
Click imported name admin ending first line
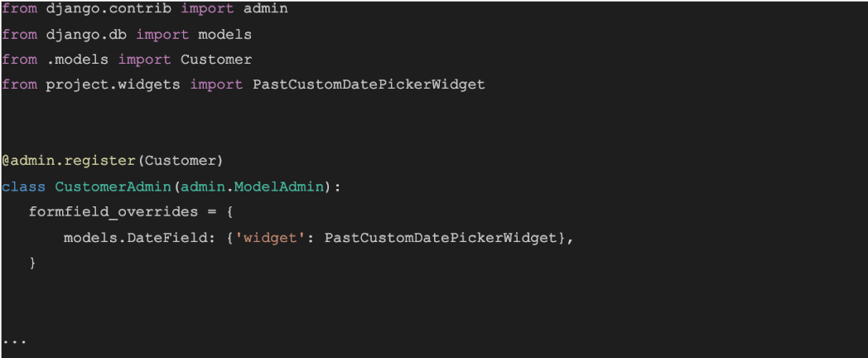point(266,9)
